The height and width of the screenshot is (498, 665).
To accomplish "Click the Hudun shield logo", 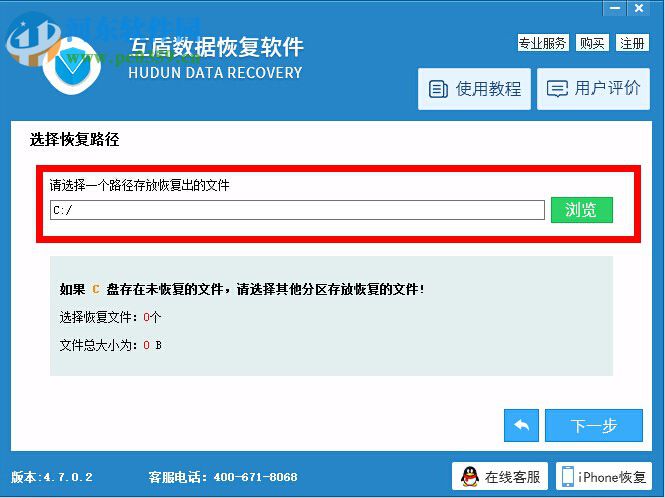I will pos(72,66).
